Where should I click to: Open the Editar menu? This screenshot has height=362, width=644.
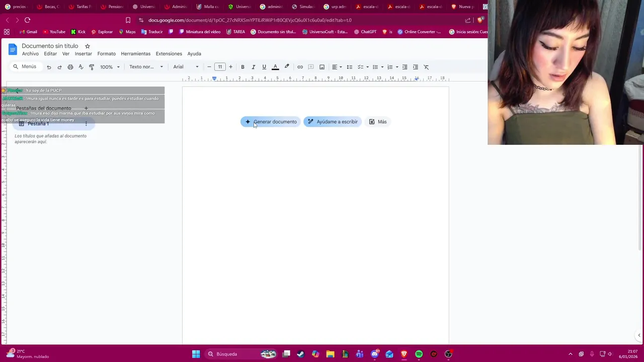pyautogui.click(x=50, y=54)
